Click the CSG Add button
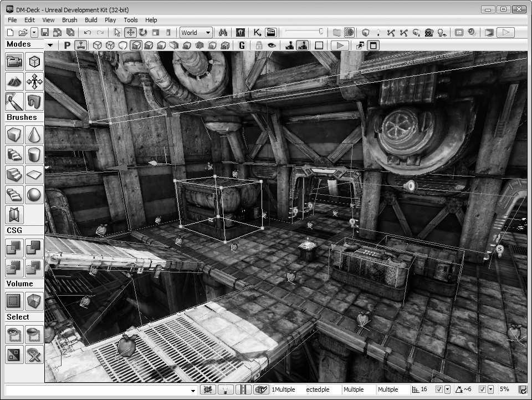The height and width of the screenshot is (400, 532). [x=14, y=247]
